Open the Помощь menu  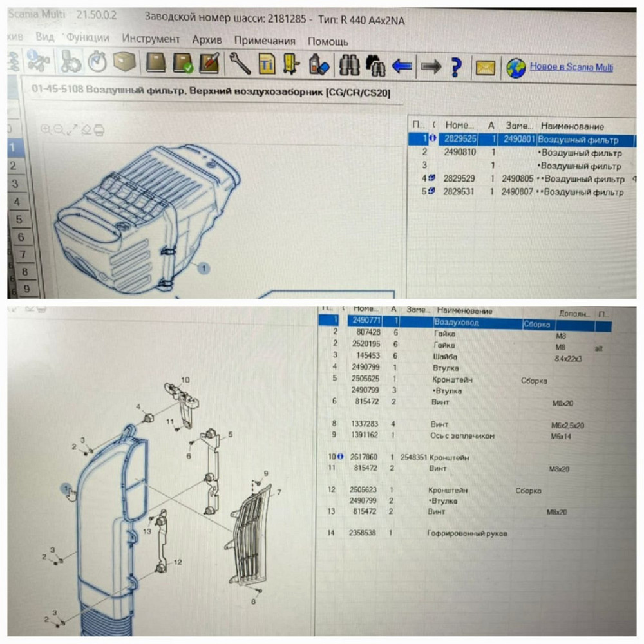(x=328, y=41)
